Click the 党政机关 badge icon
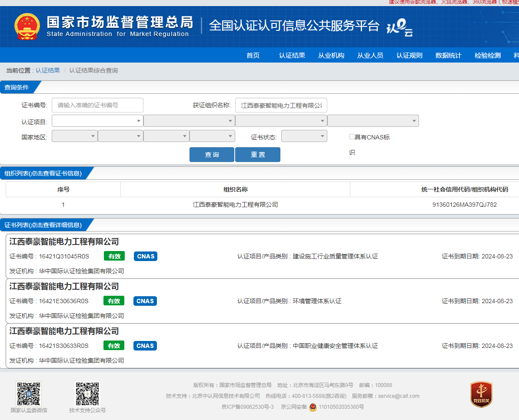 click(481, 394)
